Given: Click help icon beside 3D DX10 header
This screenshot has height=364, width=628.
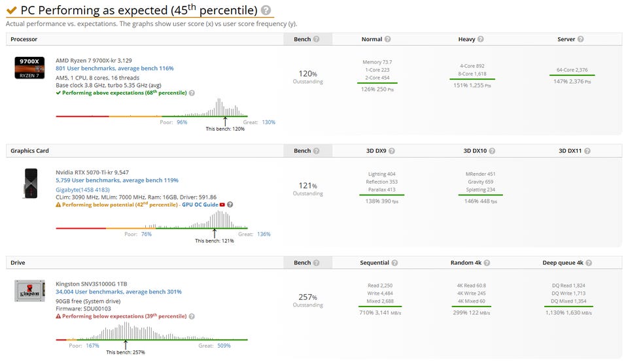Looking at the screenshot, I should tap(492, 151).
